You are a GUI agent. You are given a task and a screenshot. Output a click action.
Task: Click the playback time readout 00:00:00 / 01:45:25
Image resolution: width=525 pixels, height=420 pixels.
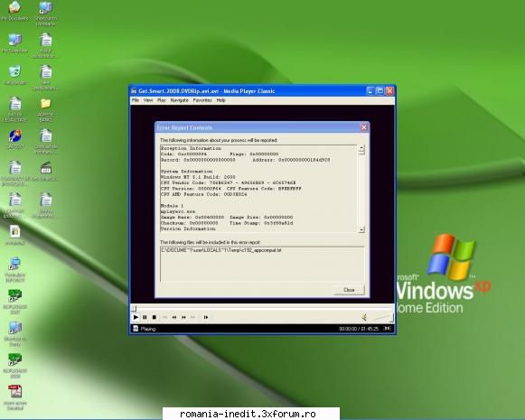coord(359,329)
